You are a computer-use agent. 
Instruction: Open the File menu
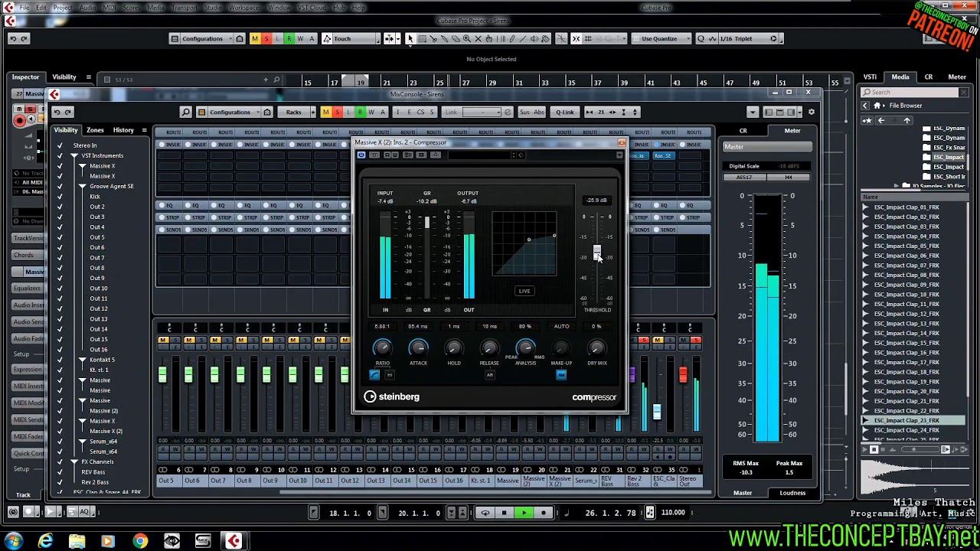click(24, 8)
